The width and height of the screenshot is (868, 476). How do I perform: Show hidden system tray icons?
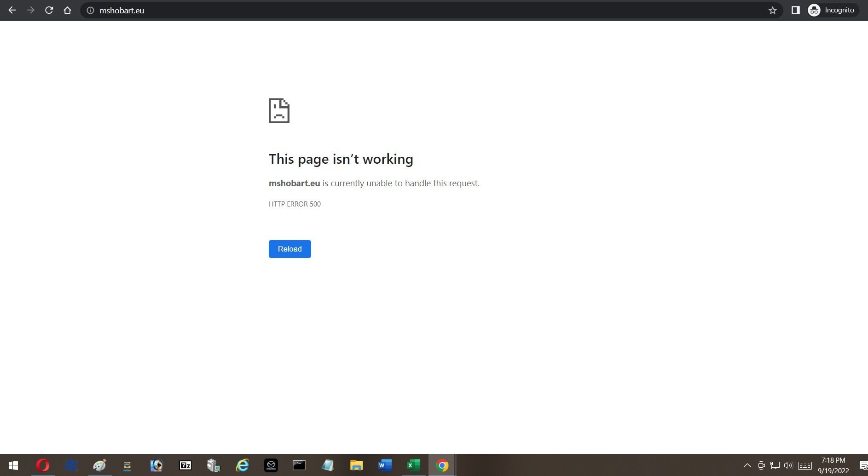pos(747,465)
